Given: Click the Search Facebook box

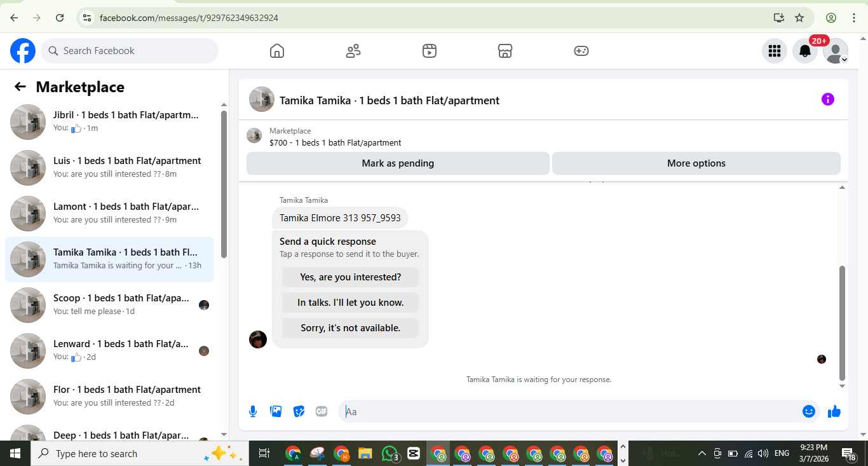Looking at the screenshot, I should coord(130,51).
